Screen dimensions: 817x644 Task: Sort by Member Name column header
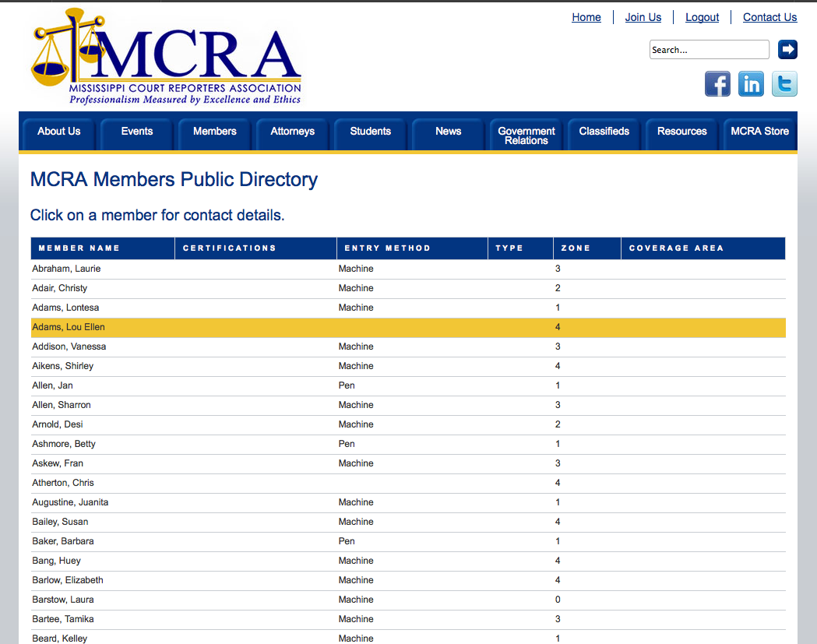[79, 248]
